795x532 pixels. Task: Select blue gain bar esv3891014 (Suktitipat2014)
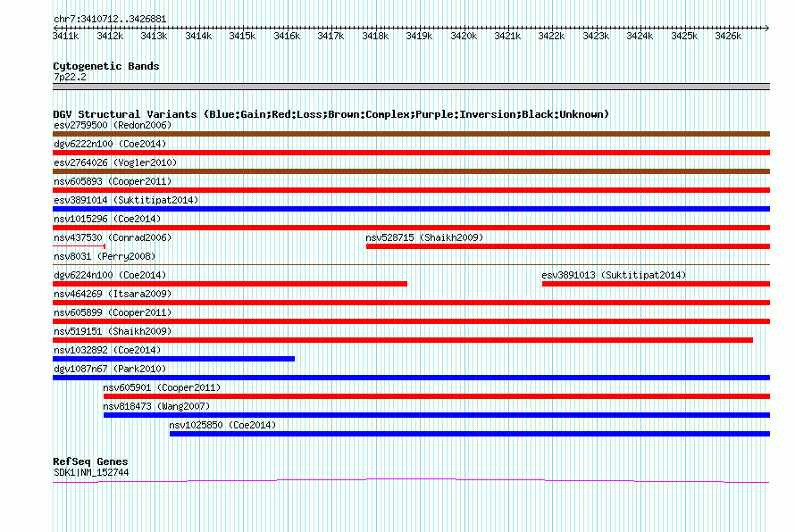[x=411, y=209]
